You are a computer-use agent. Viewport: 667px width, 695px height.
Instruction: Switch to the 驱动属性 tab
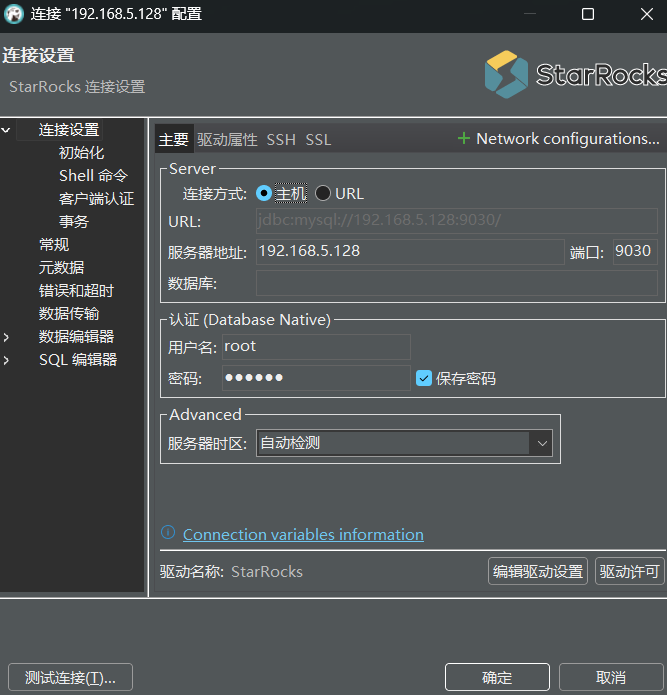click(x=227, y=140)
